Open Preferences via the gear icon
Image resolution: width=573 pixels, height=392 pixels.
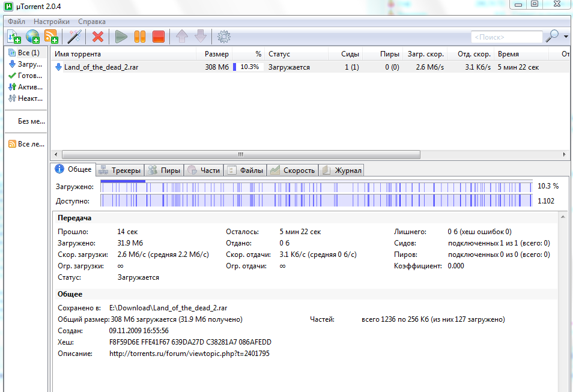coord(224,37)
